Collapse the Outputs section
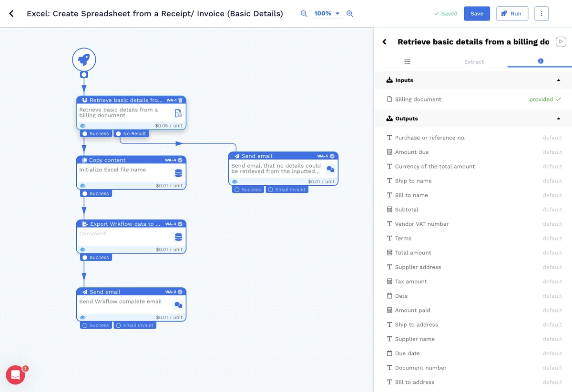572x392 pixels. [559, 119]
